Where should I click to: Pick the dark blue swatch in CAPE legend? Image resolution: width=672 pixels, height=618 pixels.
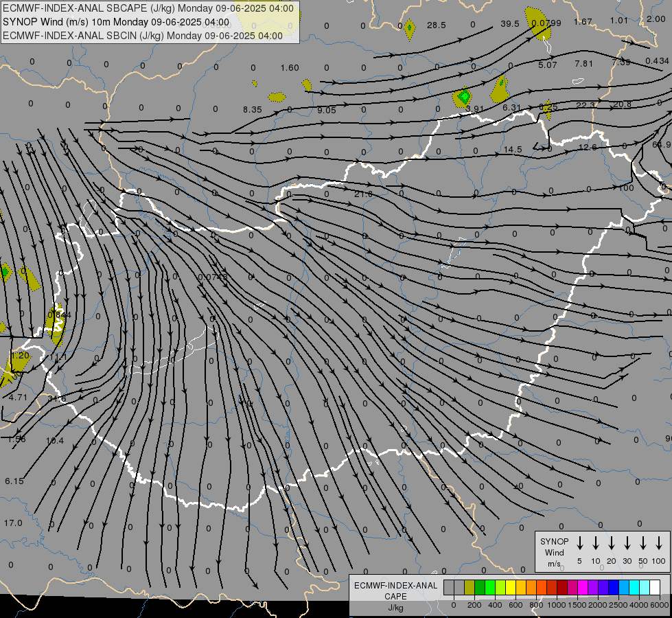click(x=613, y=588)
